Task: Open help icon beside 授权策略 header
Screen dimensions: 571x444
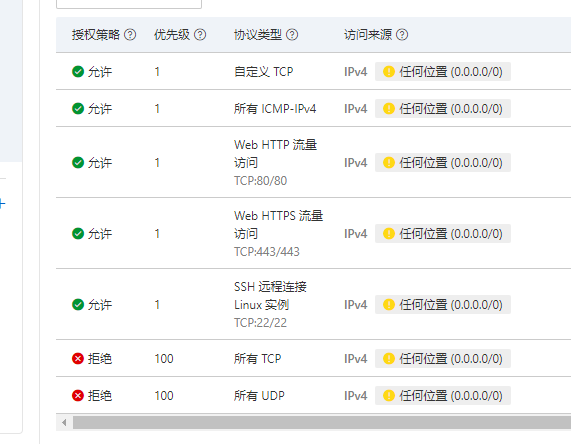Action: [130, 35]
